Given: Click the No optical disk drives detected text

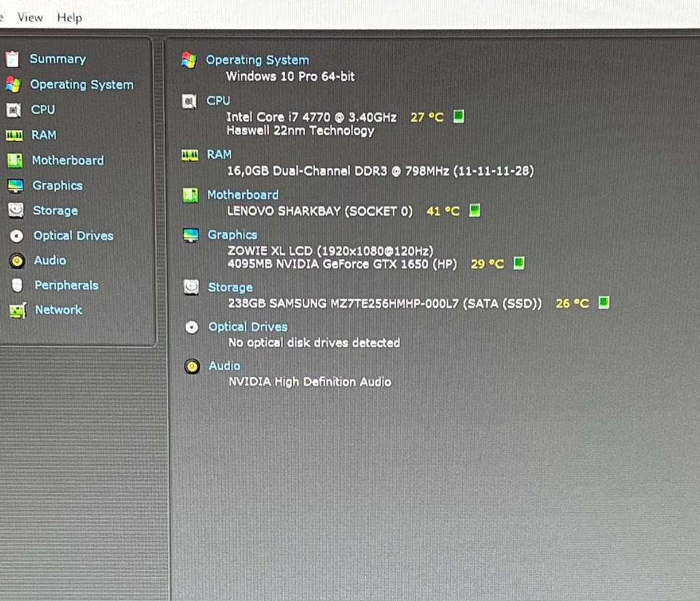Looking at the screenshot, I should (x=314, y=343).
